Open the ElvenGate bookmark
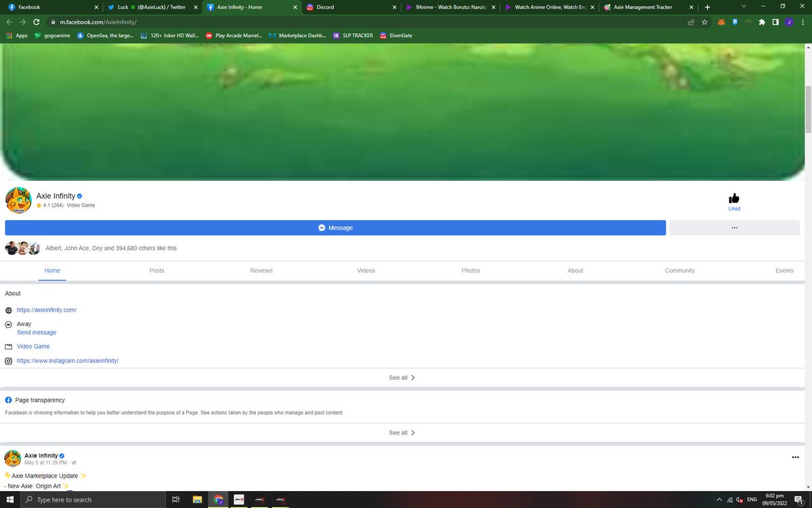The height and width of the screenshot is (508, 812). point(396,35)
